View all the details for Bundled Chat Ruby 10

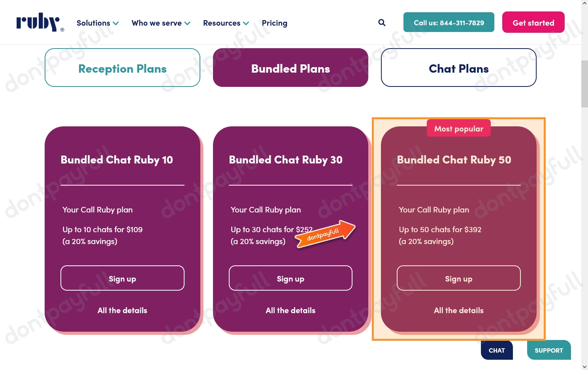pyautogui.click(x=122, y=310)
